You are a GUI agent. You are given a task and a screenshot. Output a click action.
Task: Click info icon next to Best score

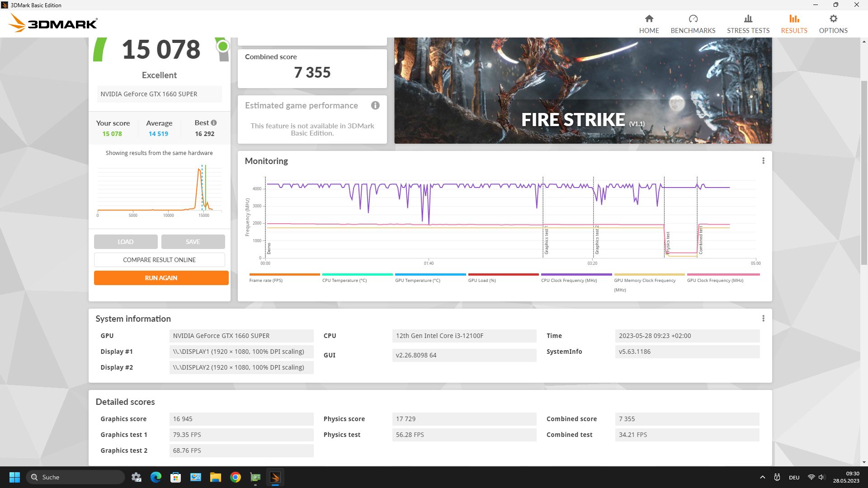[214, 123]
